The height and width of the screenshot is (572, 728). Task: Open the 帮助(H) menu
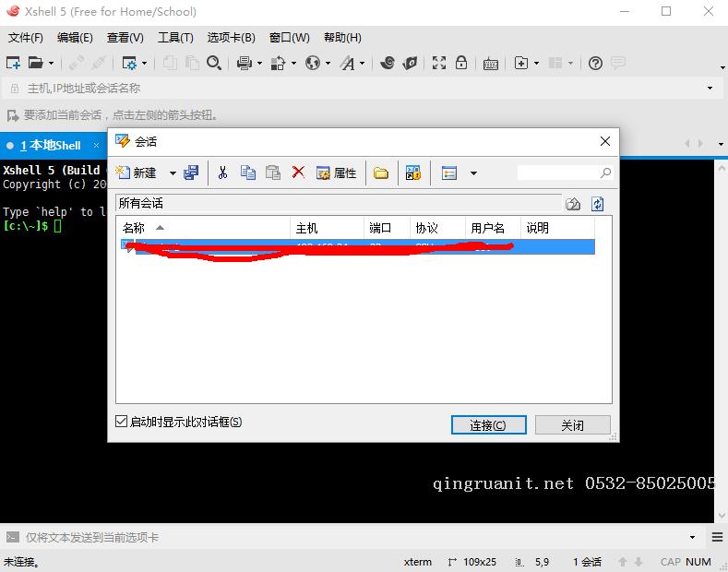click(342, 37)
